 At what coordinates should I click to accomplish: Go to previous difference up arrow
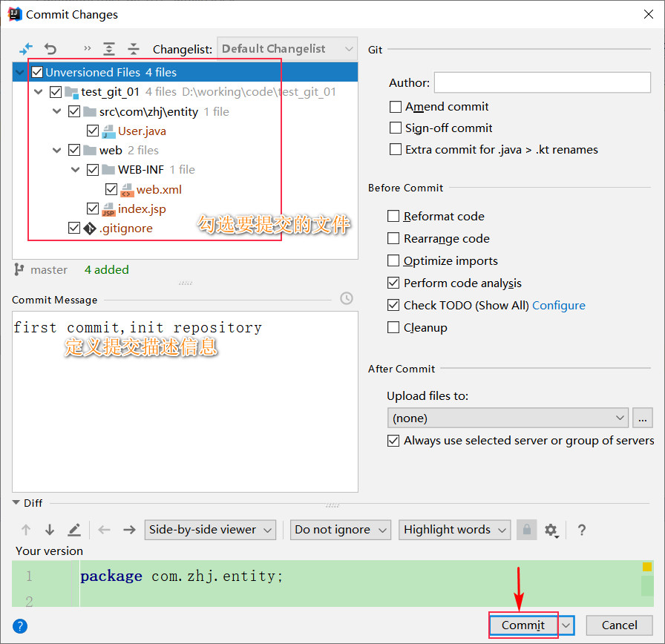pos(26,530)
